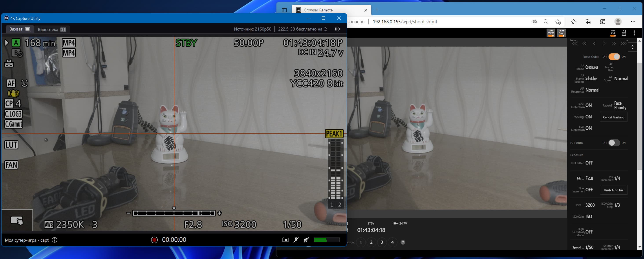This screenshot has width=644, height=259.
Task: Open the three-dot menu in Browser Remote
Action: pyautogui.click(x=635, y=33)
